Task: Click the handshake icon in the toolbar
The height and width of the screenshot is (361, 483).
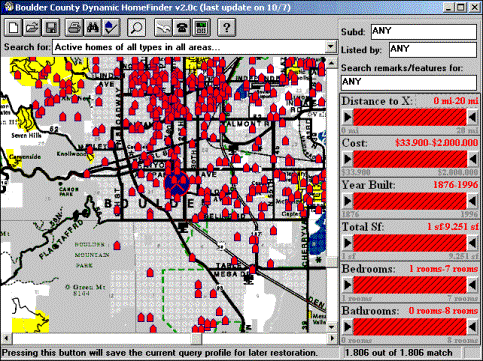Action: click(163, 27)
